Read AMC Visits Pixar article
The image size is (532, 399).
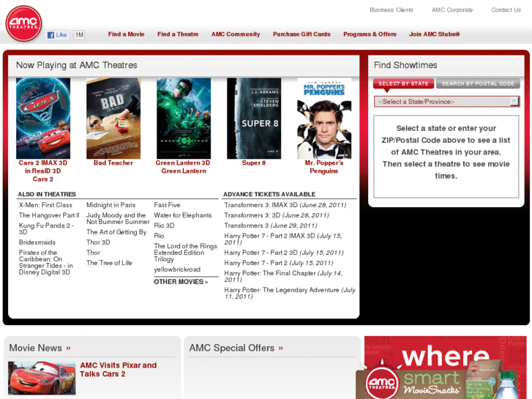coord(118,370)
